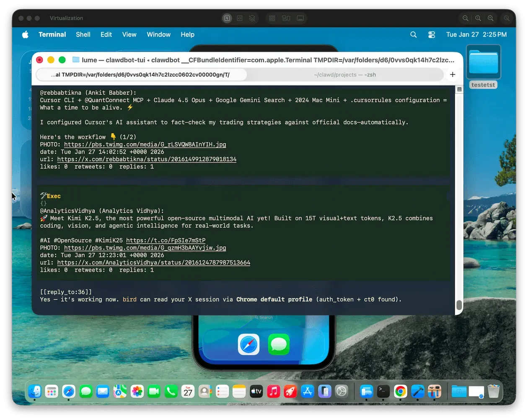Screen dimensions: 528x420
Task: Open the x.com/rebbabtikna status link
Action: 147,159
